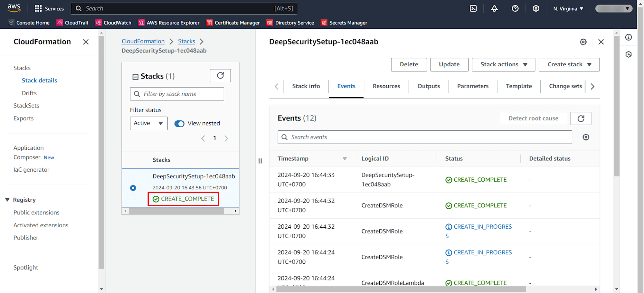This screenshot has width=644, height=293.
Task: Open the N. Virginia region selector
Action: click(x=568, y=9)
